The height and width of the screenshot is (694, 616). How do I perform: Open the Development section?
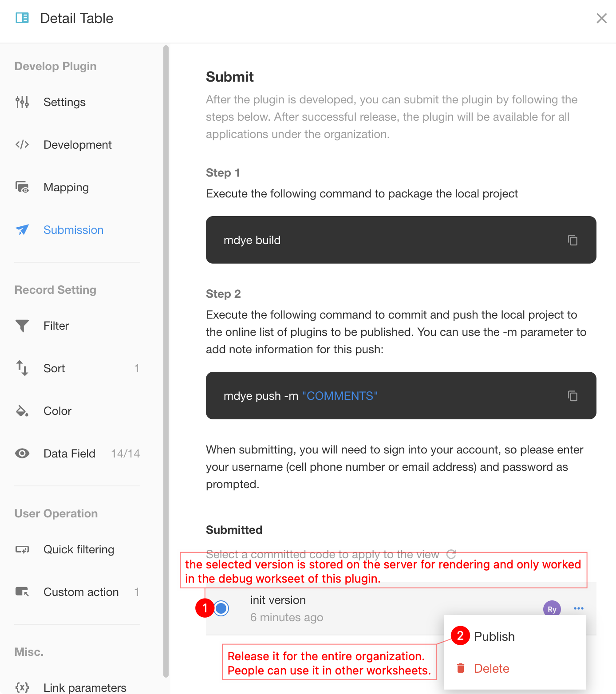click(x=77, y=145)
